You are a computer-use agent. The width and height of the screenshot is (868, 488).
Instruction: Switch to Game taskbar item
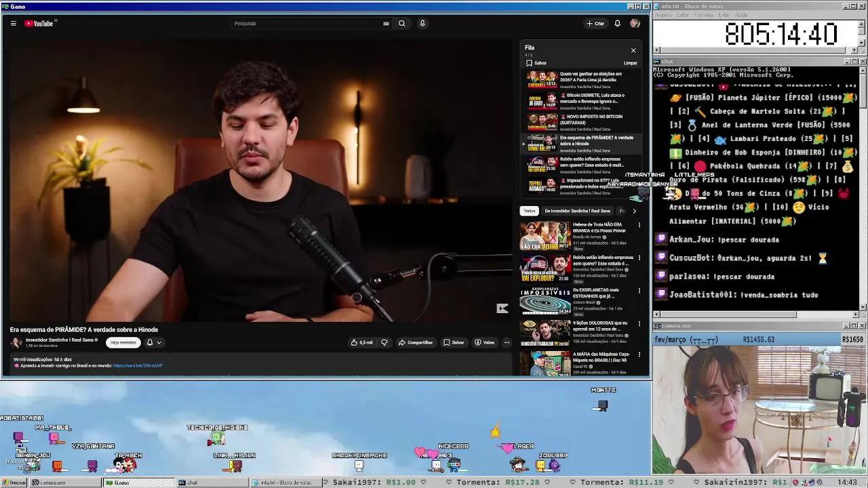tap(138, 483)
